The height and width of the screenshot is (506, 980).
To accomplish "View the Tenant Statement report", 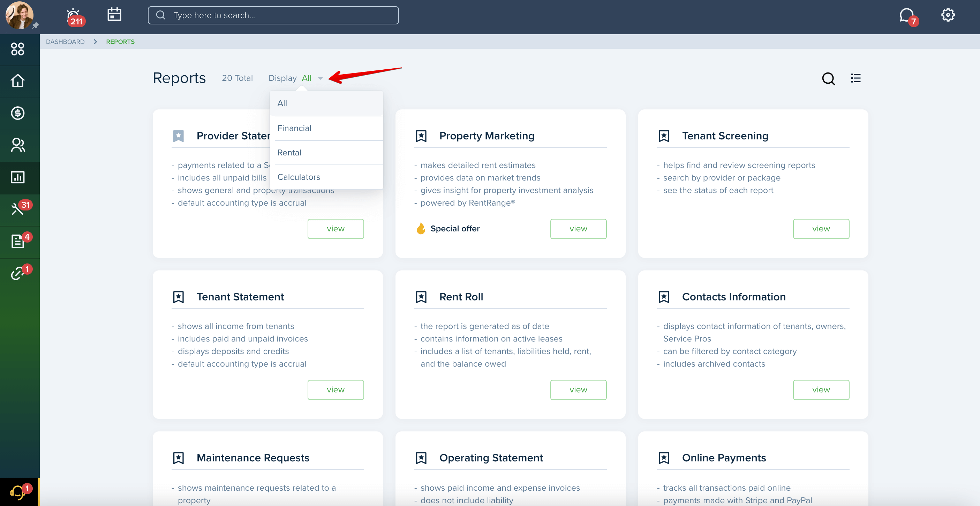I will [336, 390].
